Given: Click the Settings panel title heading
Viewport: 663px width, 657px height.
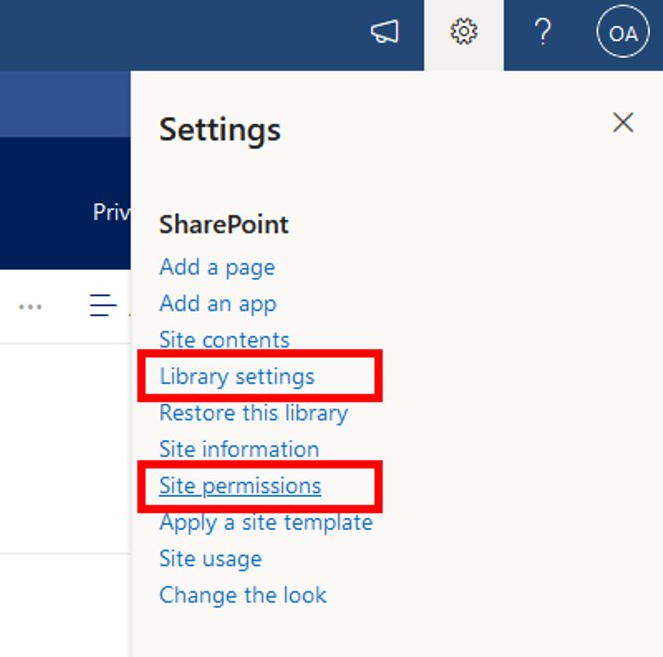Looking at the screenshot, I should point(220,130).
